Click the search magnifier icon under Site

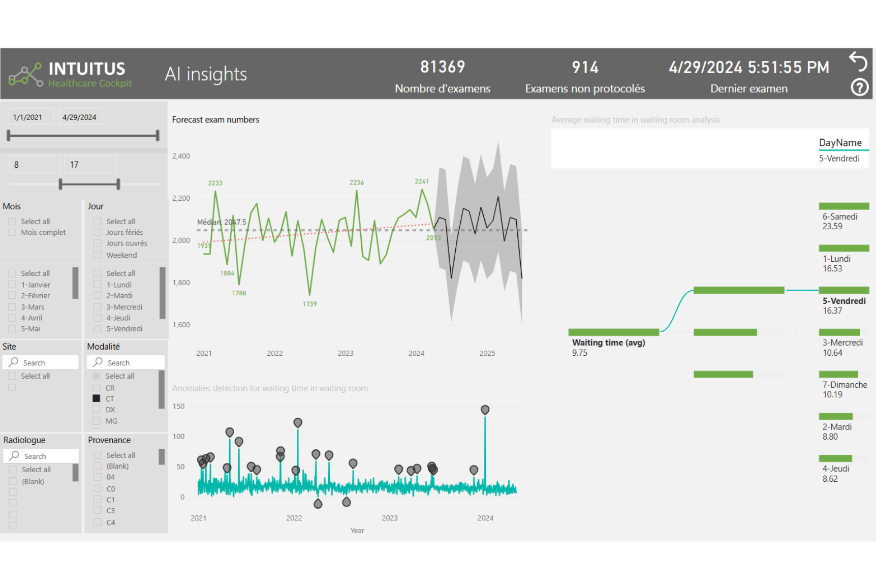click(x=14, y=362)
